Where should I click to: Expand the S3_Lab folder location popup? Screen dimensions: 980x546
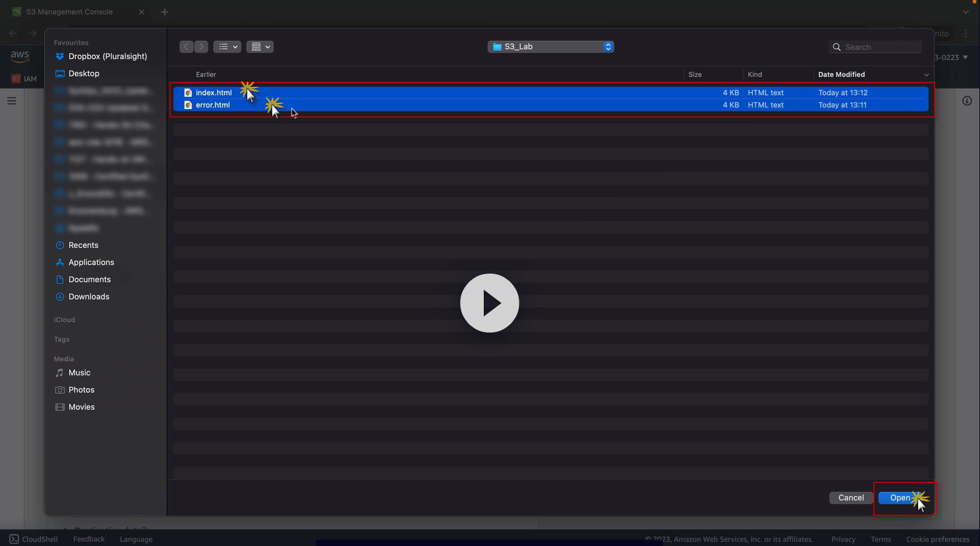(x=551, y=47)
